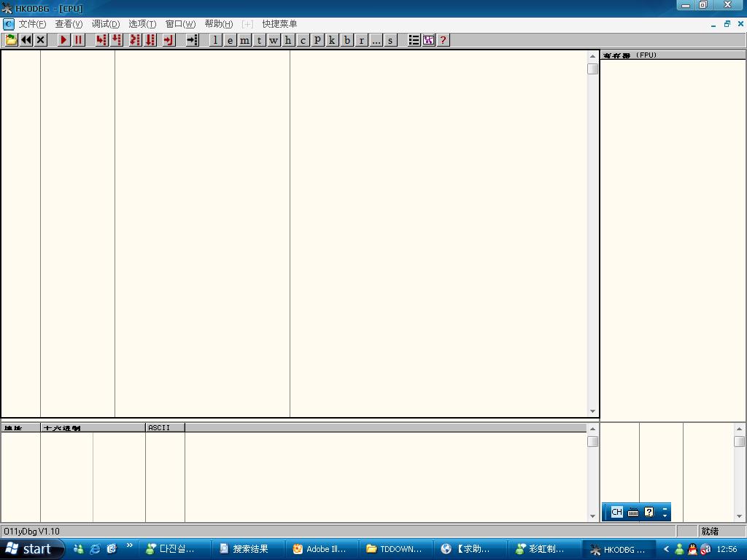
Task: Click the Trace into toolbar icon
Action: tap(135, 40)
